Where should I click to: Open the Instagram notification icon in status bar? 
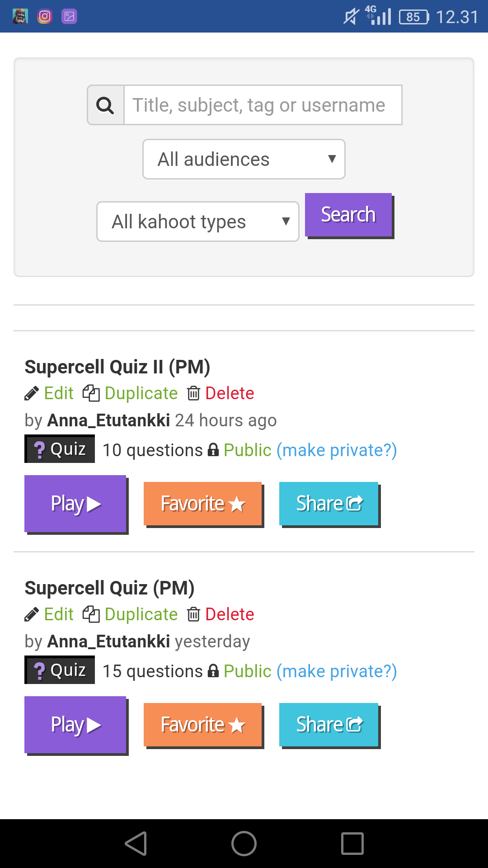pos(45,17)
